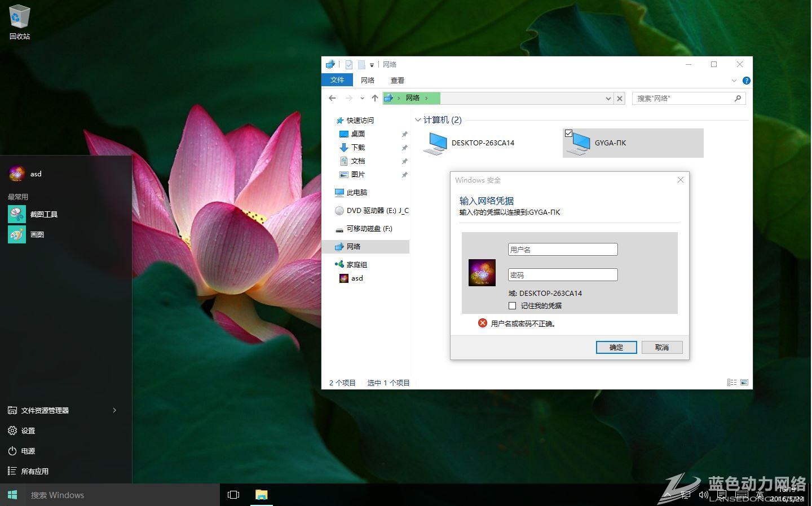
Task: Switch to the View (查看) ribbon tab
Action: coord(397,81)
